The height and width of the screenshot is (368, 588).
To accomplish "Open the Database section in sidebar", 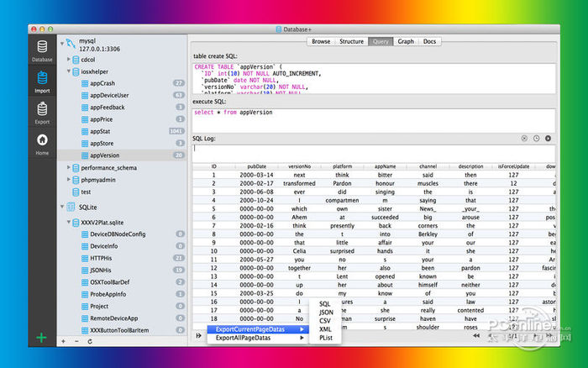I will (42, 50).
